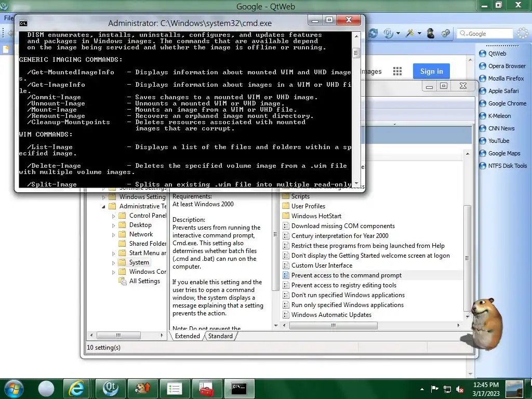Open YouTube bookmark
The image size is (532, 399).
point(494,141)
